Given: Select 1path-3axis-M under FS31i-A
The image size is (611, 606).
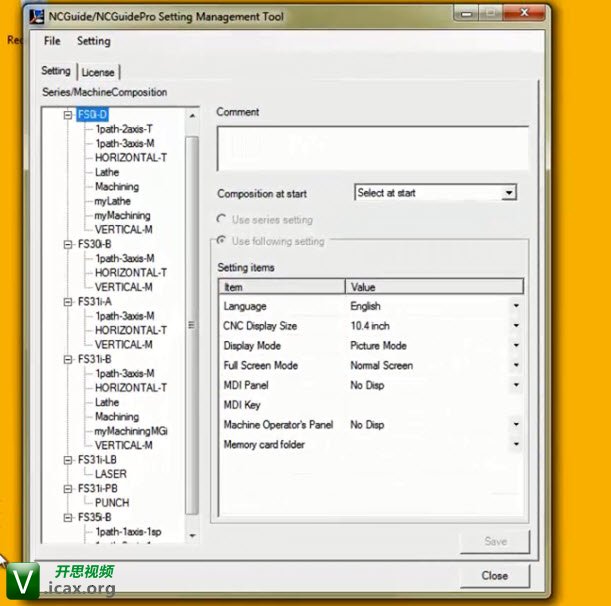Looking at the screenshot, I should pos(125,316).
